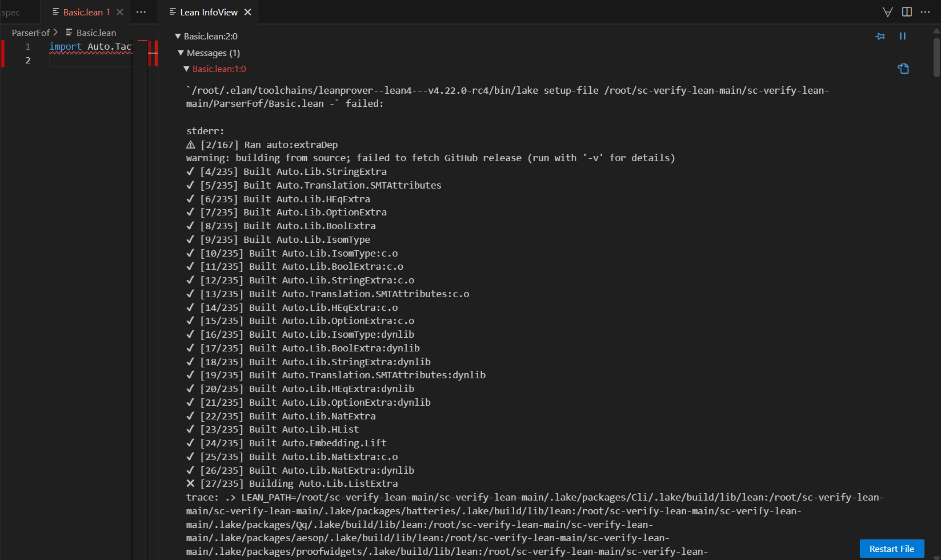Click Basic.lean in the breadcrumb path
This screenshot has height=560, width=941.
pos(96,33)
